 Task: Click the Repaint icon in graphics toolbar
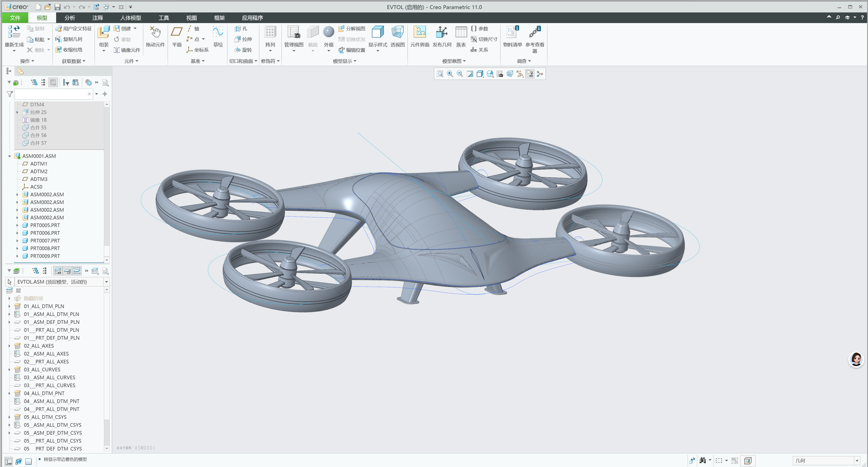pos(470,74)
